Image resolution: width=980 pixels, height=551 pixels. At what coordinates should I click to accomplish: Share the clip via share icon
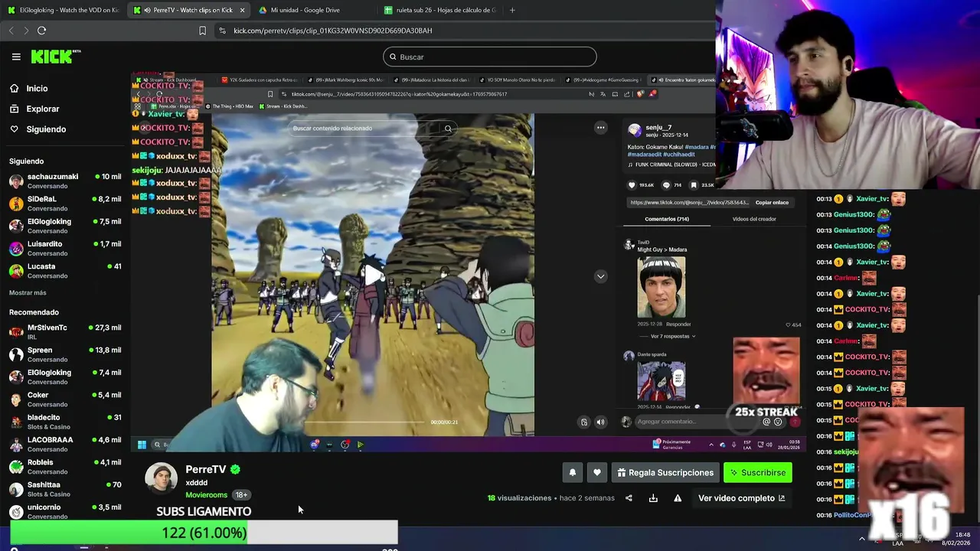point(629,498)
